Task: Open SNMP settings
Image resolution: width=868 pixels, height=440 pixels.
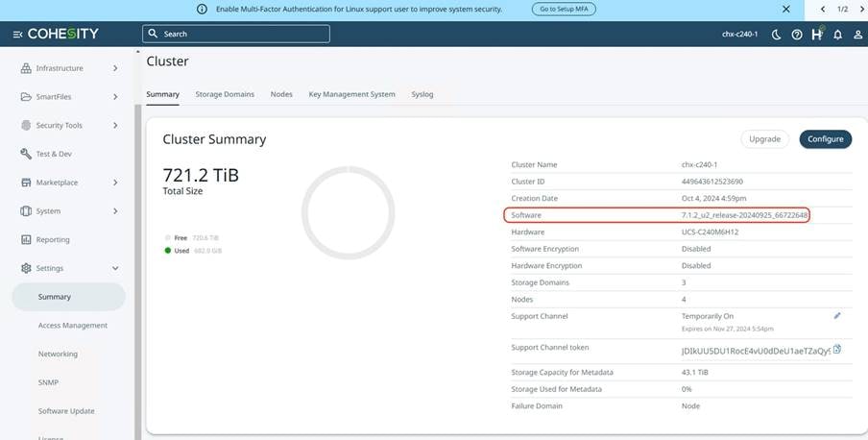Action: point(48,382)
